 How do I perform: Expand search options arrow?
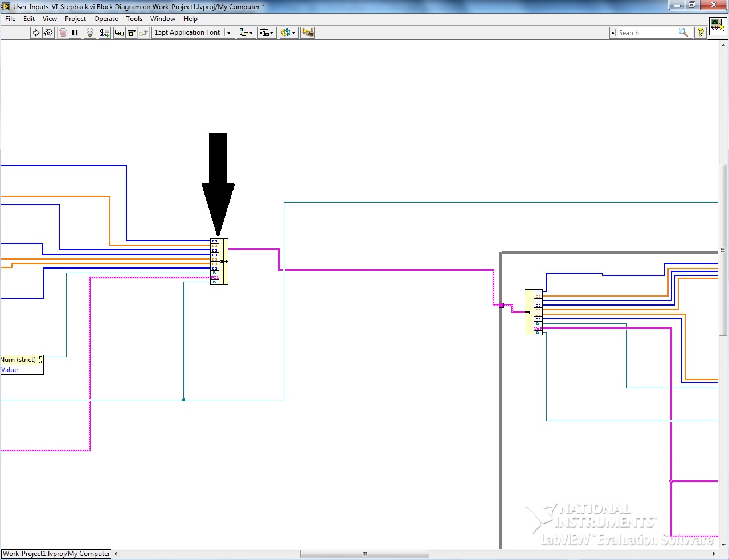[613, 33]
